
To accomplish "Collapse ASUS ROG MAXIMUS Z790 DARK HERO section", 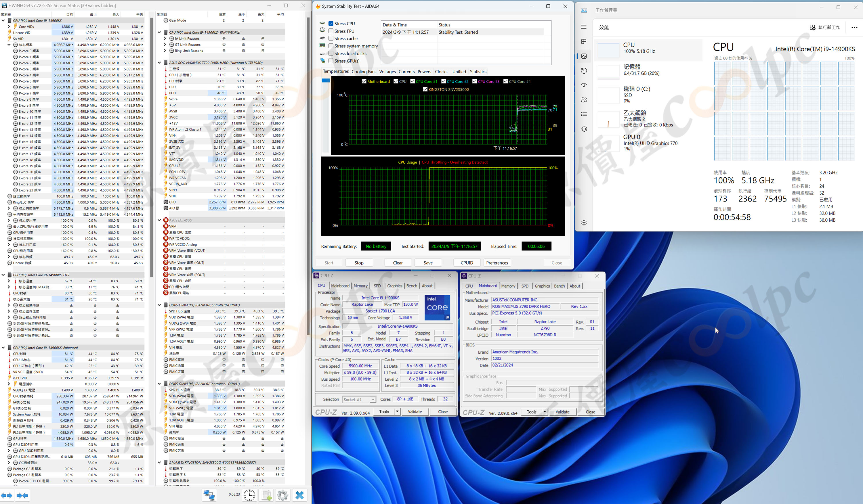I will click(159, 63).
